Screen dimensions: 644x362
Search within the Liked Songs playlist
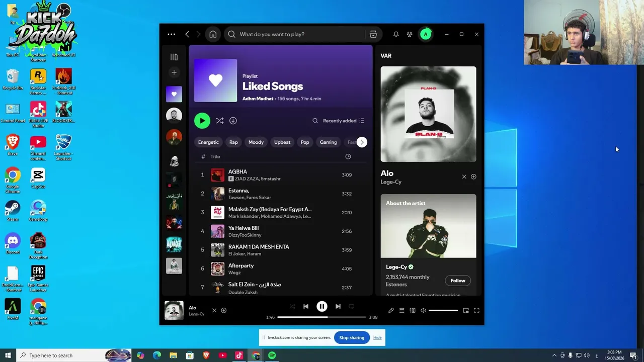click(315, 121)
